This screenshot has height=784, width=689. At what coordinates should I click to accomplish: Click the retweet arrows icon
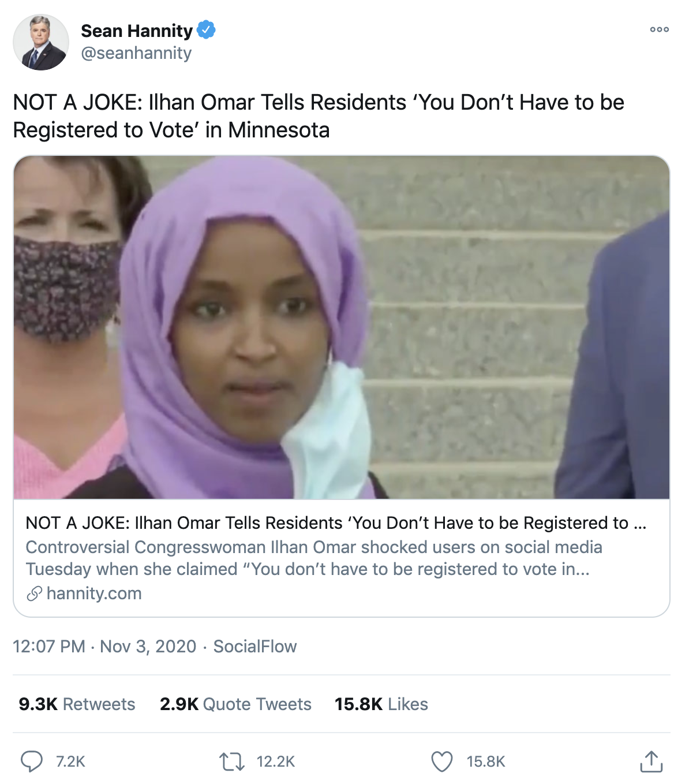pyautogui.click(x=232, y=761)
